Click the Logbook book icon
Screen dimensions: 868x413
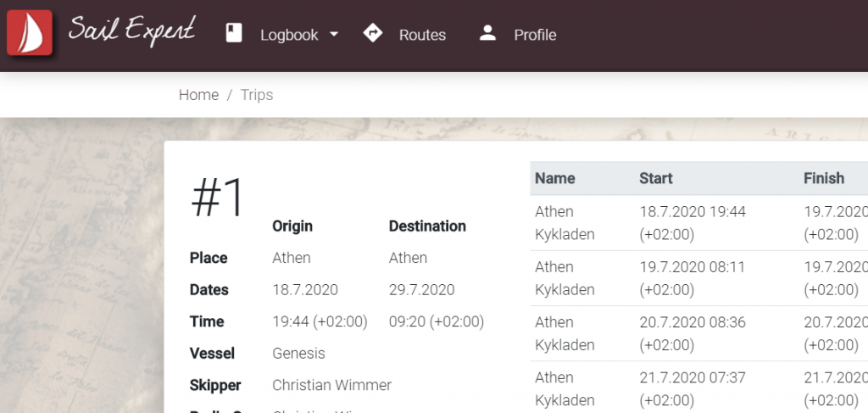[234, 34]
